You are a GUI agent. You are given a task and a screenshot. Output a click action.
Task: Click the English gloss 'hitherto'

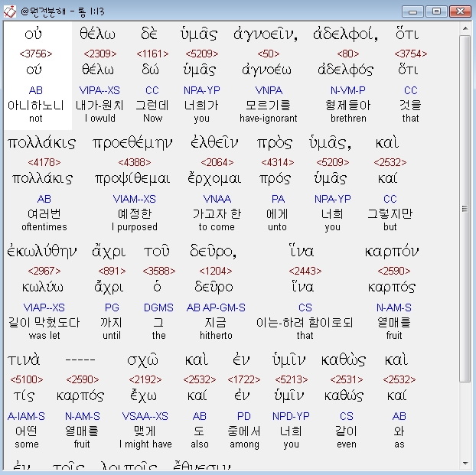[x=216, y=335]
